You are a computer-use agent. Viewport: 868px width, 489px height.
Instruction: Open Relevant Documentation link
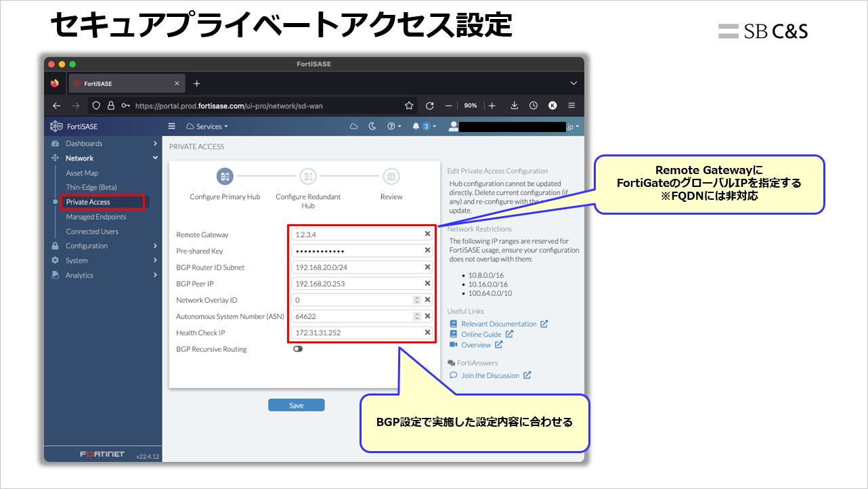499,324
